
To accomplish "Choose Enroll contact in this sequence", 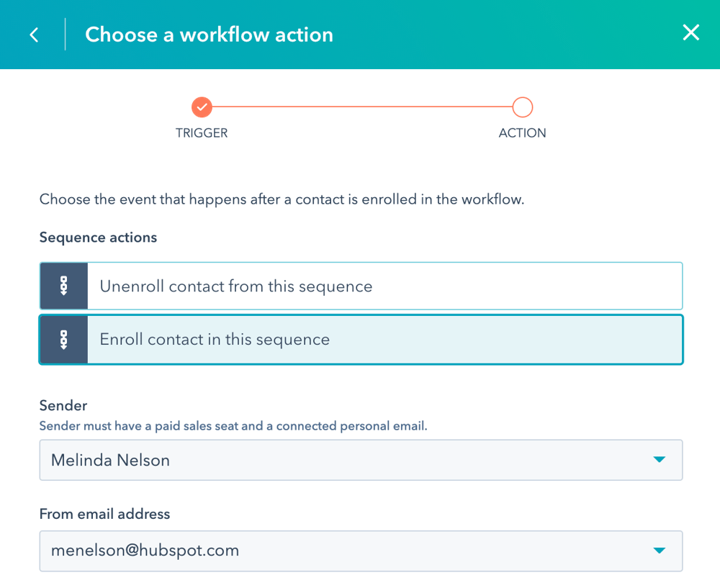I will [361, 340].
